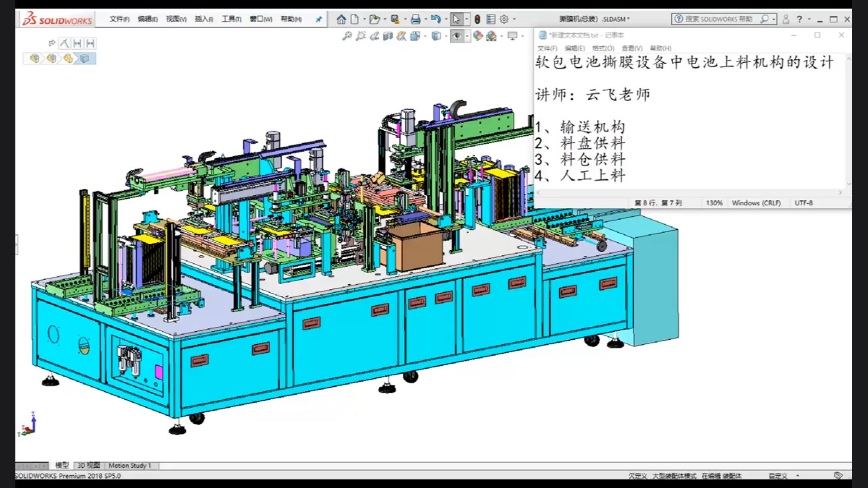Open SolidWorks 编辑(E) menu

pos(148,19)
